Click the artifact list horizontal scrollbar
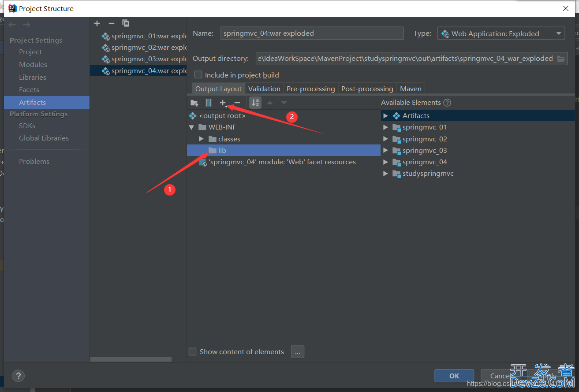Image resolution: width=579 pixels, height=392 pixels. pos(131,359)
